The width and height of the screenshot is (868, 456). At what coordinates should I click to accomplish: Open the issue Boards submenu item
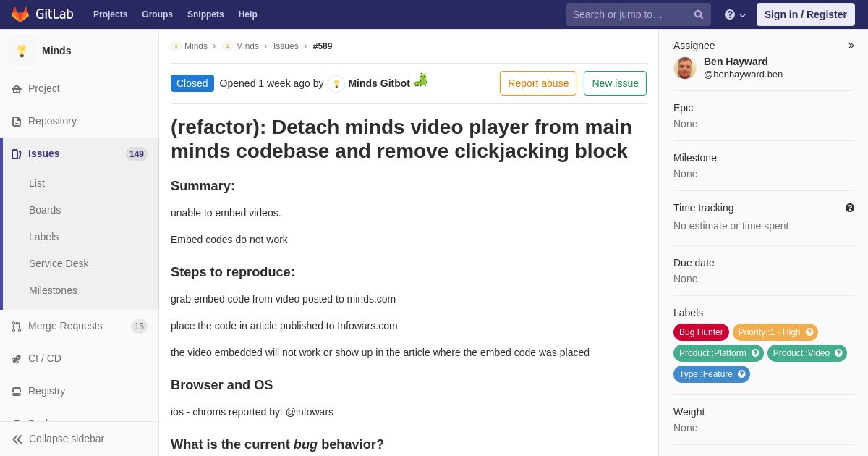point(45,210)
